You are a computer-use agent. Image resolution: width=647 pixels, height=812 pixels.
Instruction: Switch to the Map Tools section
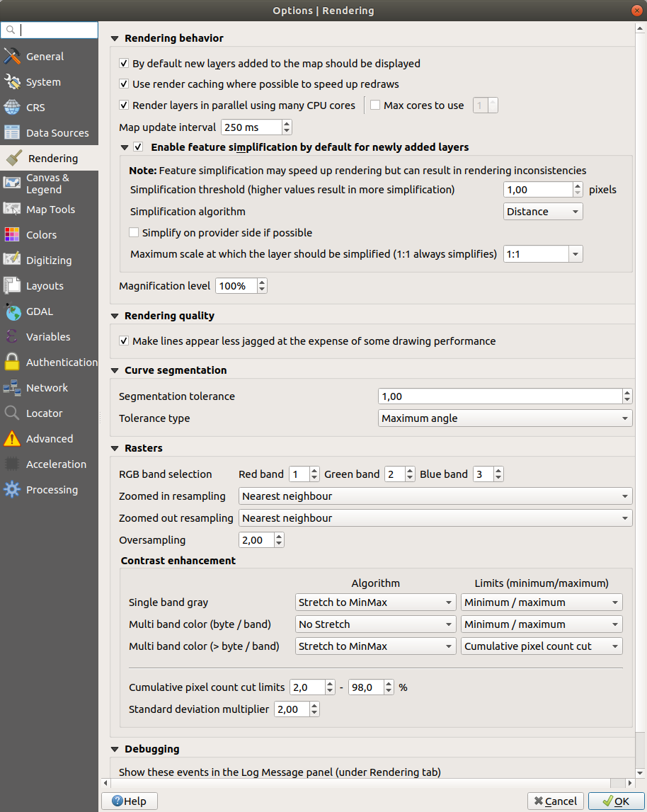click(x=48, y=209)
